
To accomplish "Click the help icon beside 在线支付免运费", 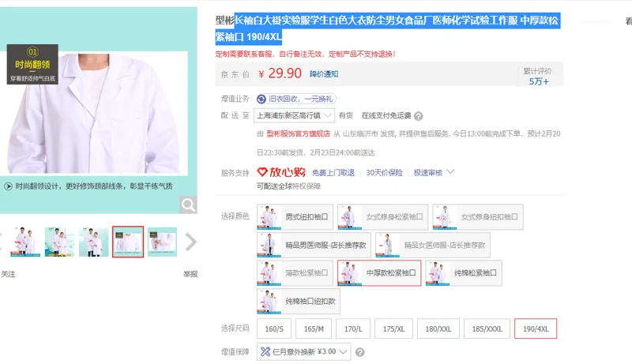I will pos(419,116).
